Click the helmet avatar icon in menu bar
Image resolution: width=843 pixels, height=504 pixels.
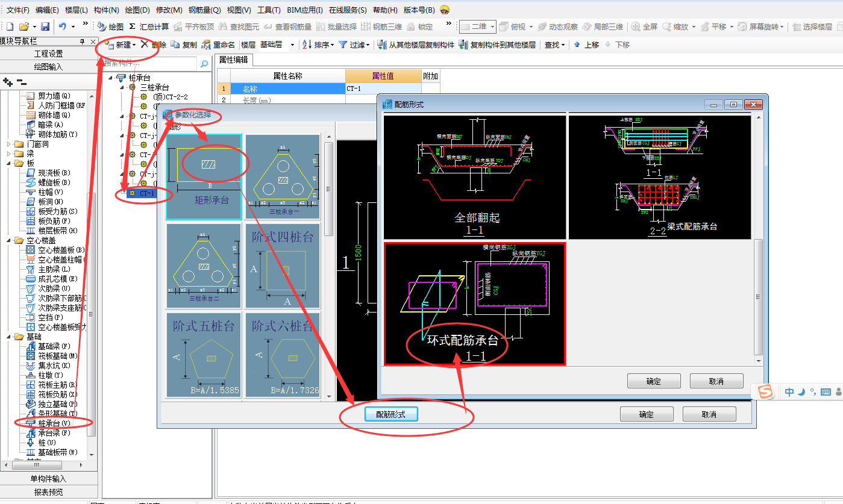[445, 10]
